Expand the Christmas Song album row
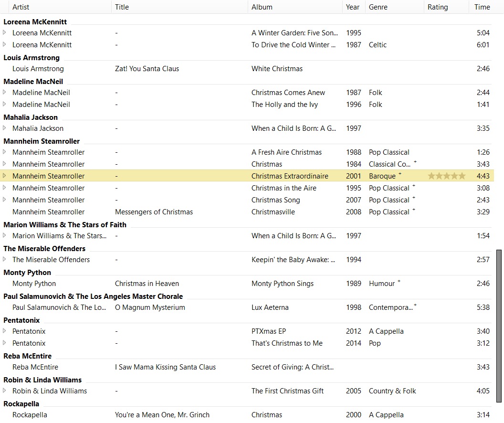Screen dimensions: 504x423 5,200
